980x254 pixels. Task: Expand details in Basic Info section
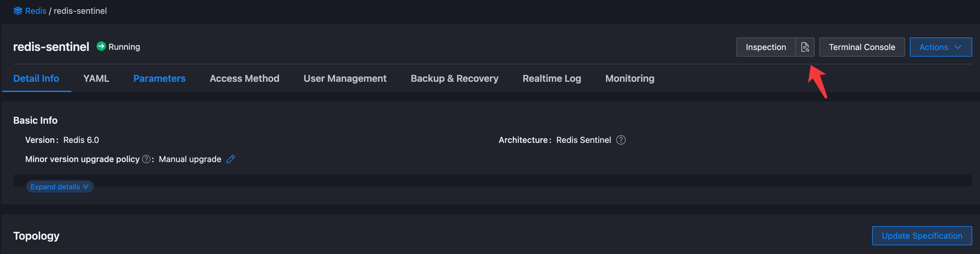tap(59, 186)
